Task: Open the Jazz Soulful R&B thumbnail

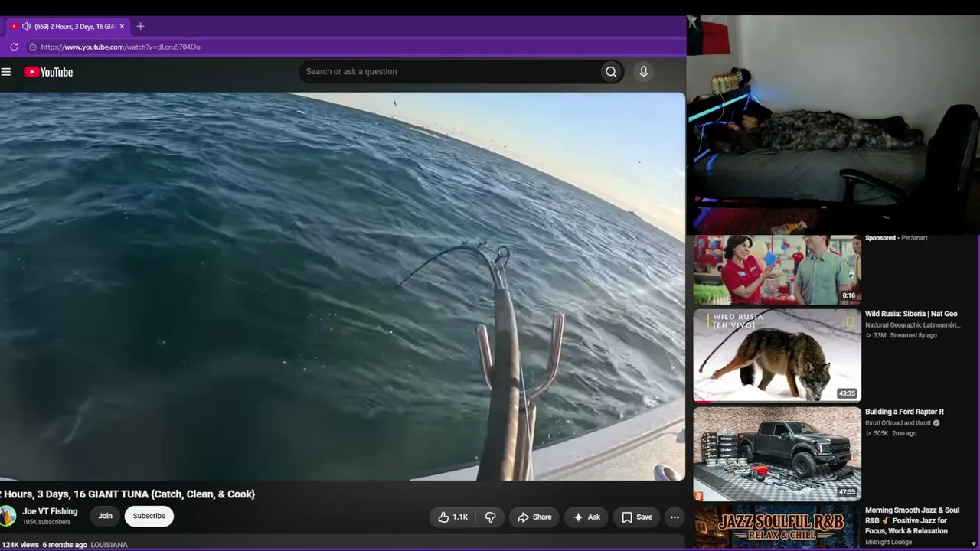Action: (777, 527)
